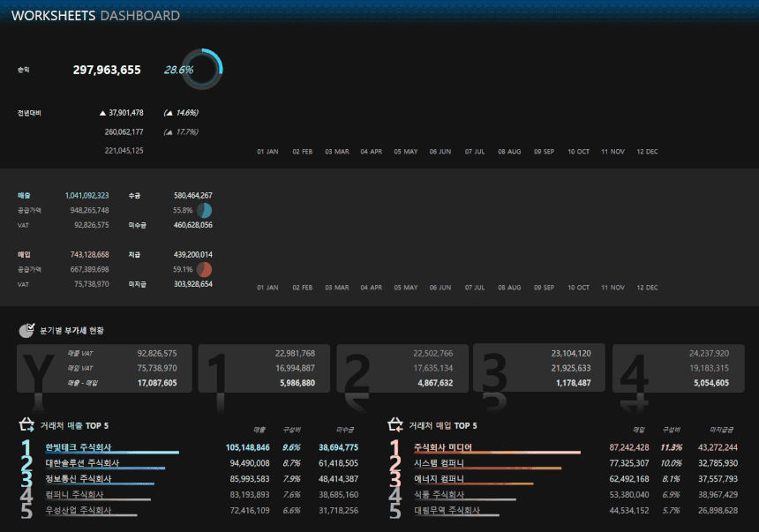This screenshot has height=532, width=759.
Task: Click the orange 59.1% payment pie chart
Action: click(204, 269)
